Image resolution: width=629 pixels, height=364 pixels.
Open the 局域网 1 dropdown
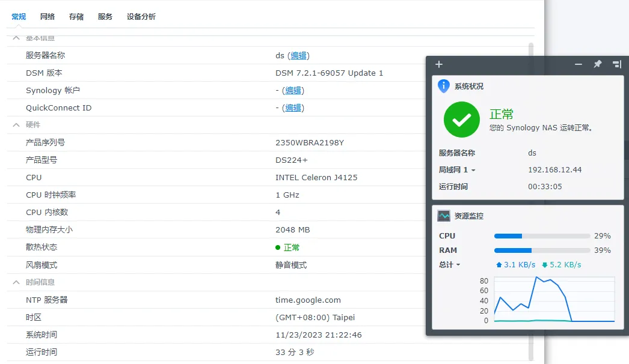click(457, 170)
